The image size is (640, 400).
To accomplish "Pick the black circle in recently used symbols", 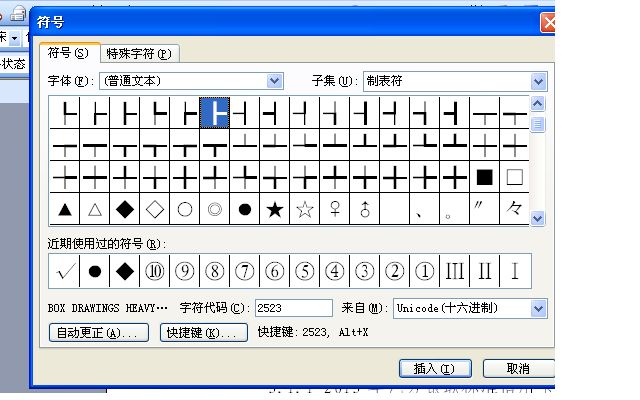I will click(95, 271).
